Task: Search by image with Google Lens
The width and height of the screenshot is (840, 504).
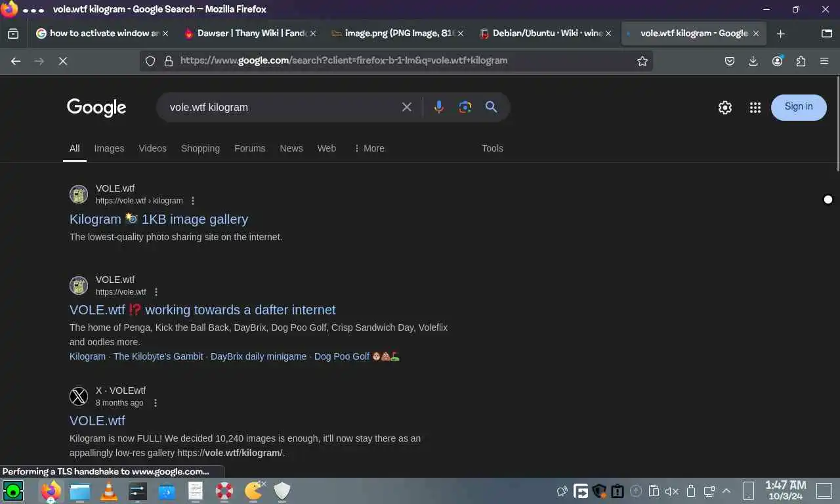Action: click(x=465, y=107)
